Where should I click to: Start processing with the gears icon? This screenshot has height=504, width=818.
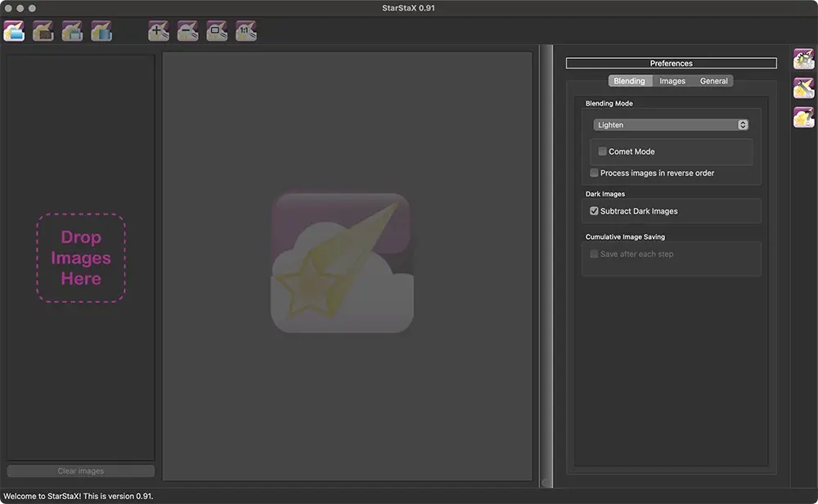click(804, 59)
